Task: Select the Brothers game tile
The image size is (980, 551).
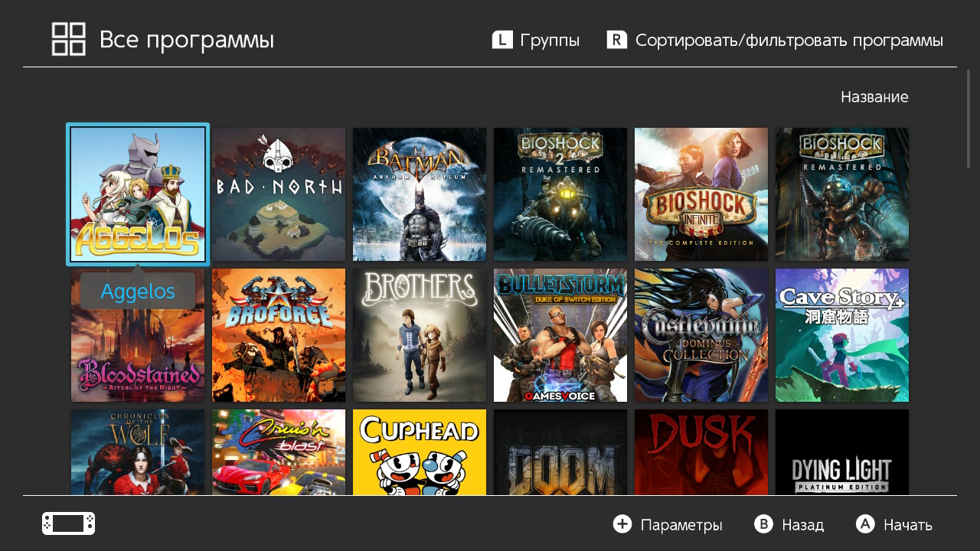Action: [x=420, y=335]
